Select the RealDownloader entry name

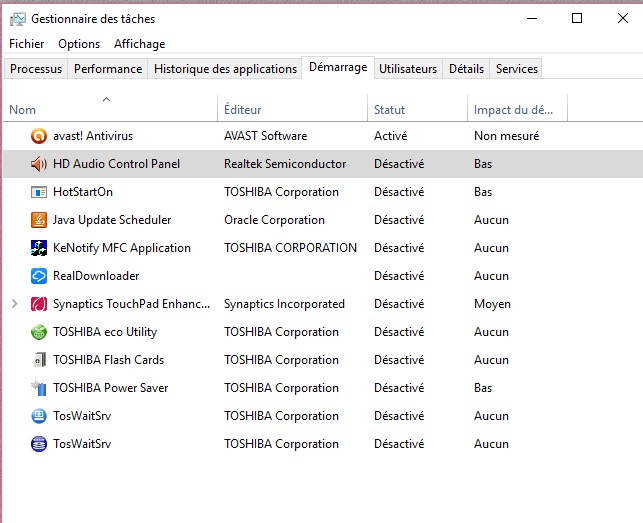(x=96, y=276)
